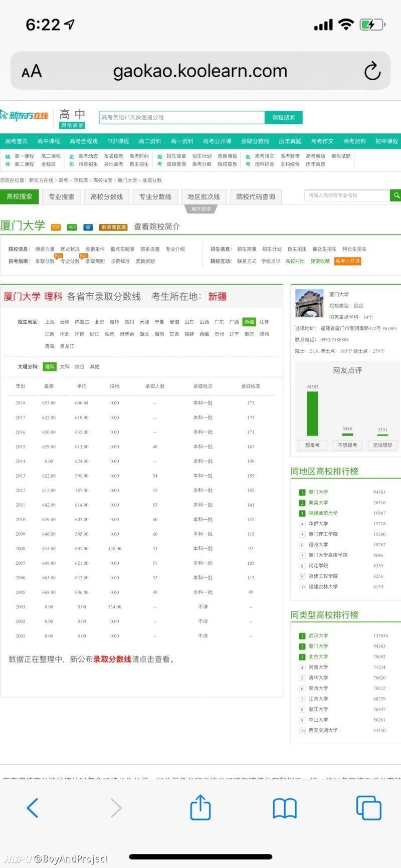Select 上海 in the region list
The height and width of the screenshot is (868, 401).
pyautogui.click(x=50, y=322)
